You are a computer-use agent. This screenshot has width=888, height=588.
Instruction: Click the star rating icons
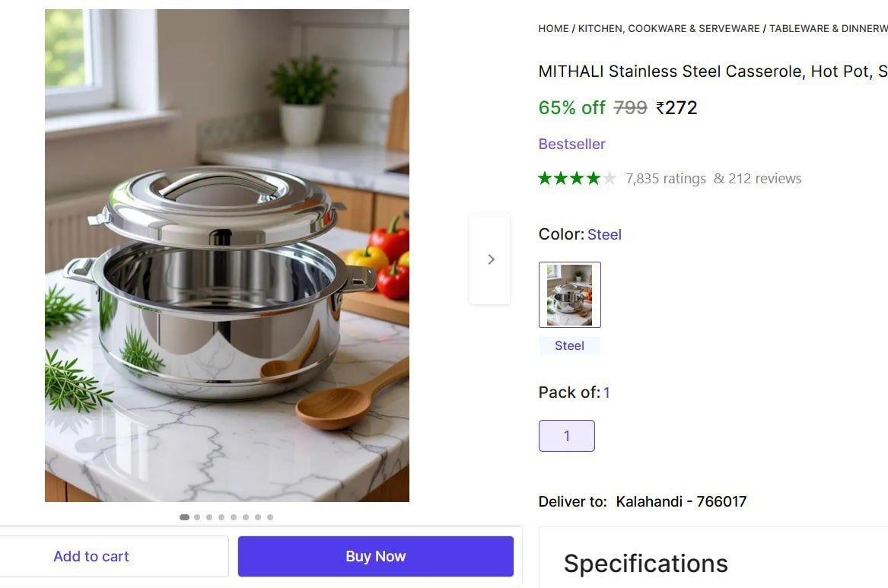(x=577, y=178)
